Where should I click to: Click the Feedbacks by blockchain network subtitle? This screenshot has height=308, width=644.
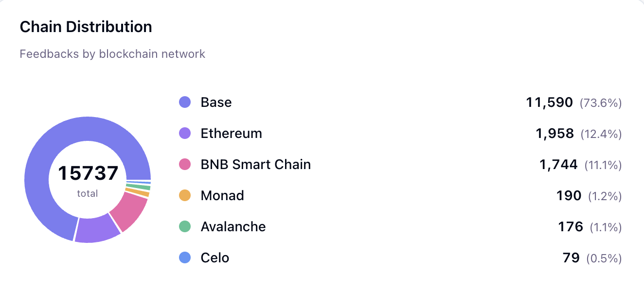point(112,54)
